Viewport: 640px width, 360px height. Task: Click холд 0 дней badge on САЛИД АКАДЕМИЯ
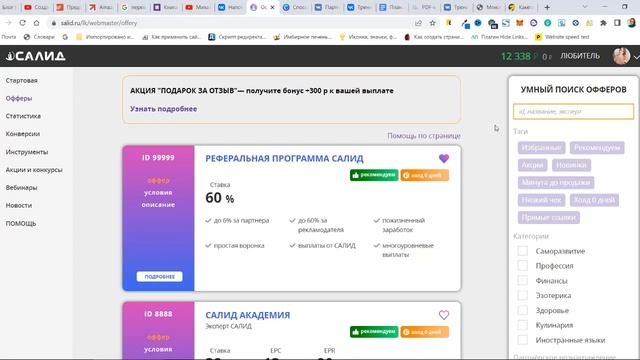tap(424, 331)
